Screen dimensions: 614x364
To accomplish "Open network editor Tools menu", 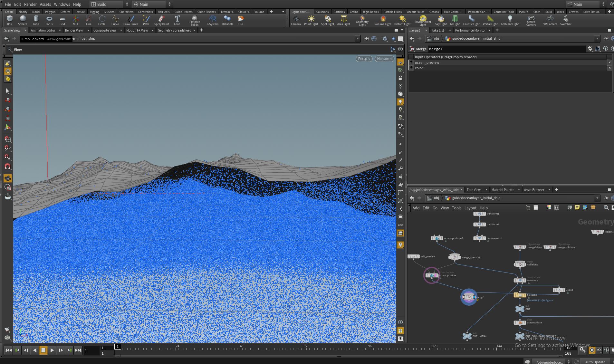I will pos(456,208).
